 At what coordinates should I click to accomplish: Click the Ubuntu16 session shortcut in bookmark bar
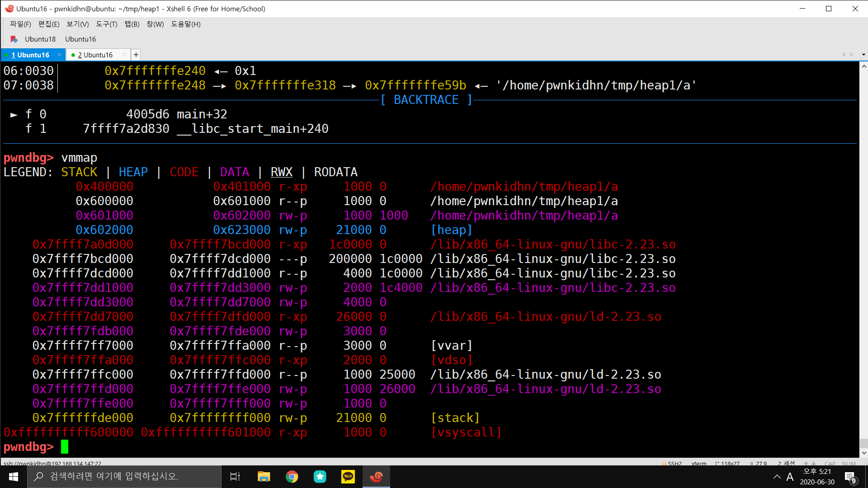[x=80, y=39]
